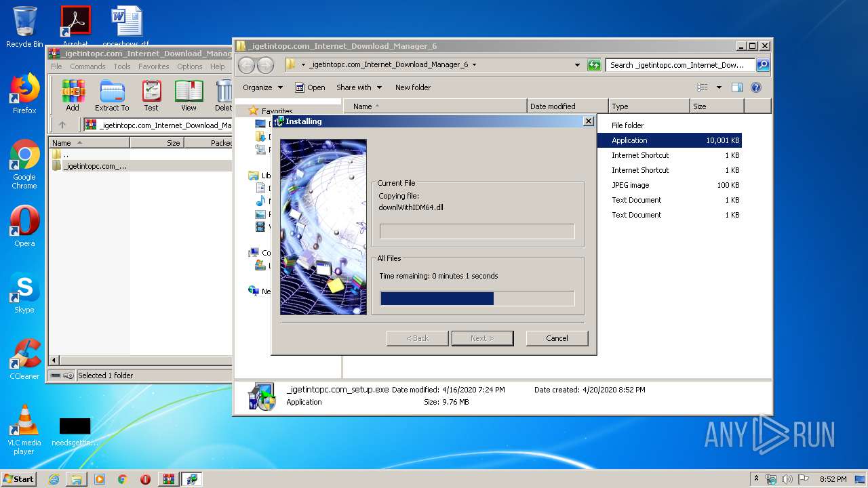
Task: Click the Open button in Explorer toolbar
Action: 311,87
